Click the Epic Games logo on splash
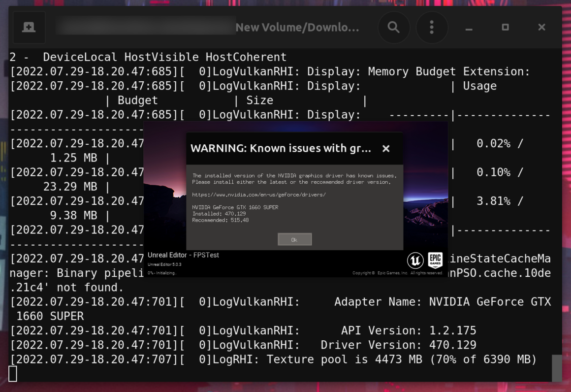Screen dimensions: 571x392 pyautogui.click(x=435, y=260)
